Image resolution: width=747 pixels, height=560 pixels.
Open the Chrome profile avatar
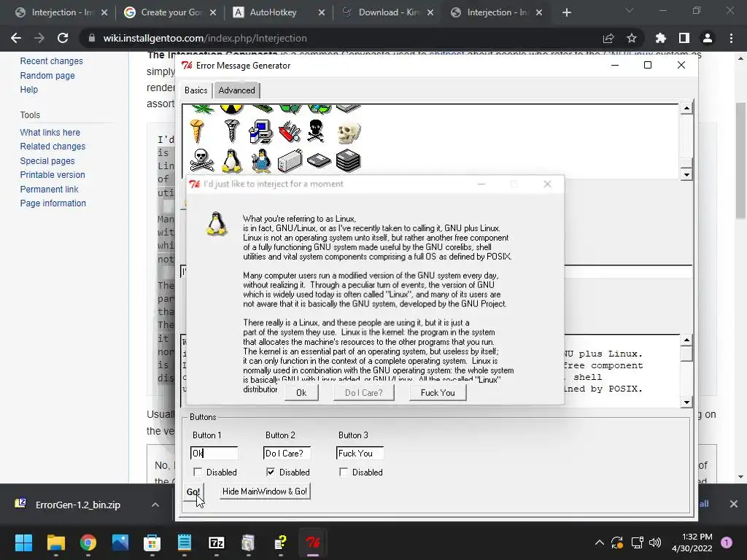coord(708,38)
